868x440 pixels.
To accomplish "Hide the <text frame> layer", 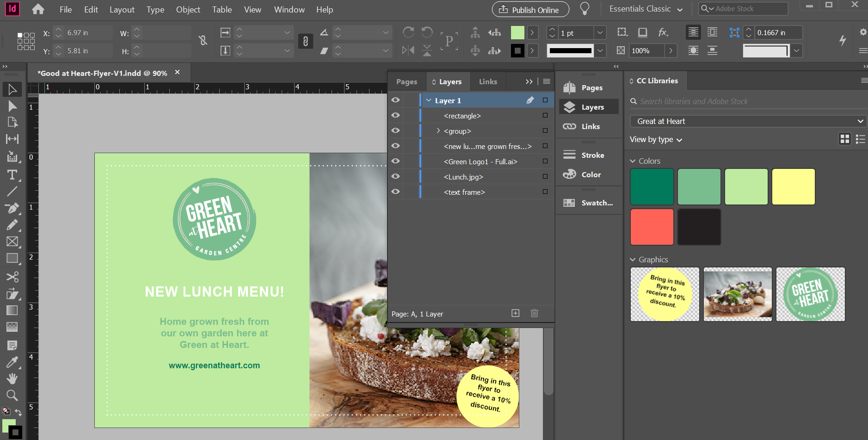I will coord(396,192).
